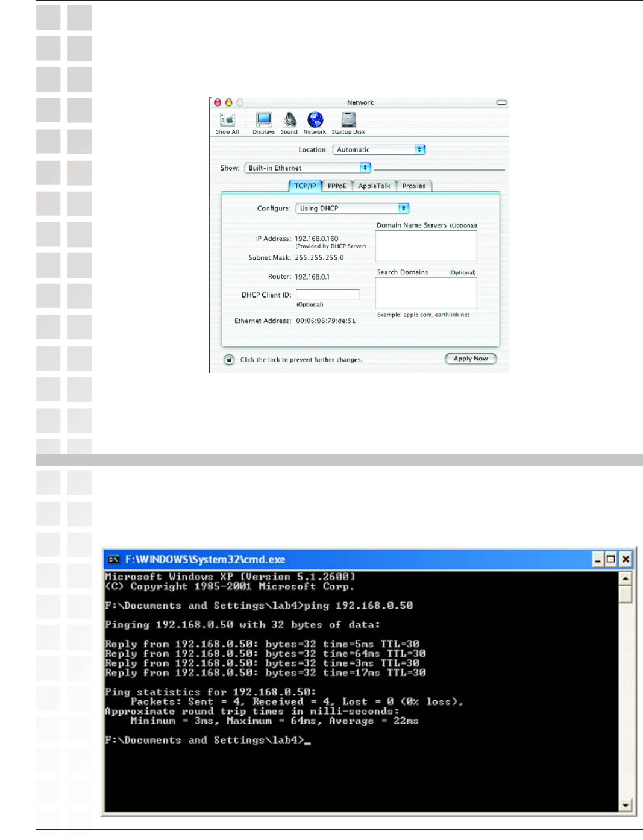Screen dimensions: 643x840
Task: Click the 'Packets: Sent = 4' statistics line
Action: 297,702
